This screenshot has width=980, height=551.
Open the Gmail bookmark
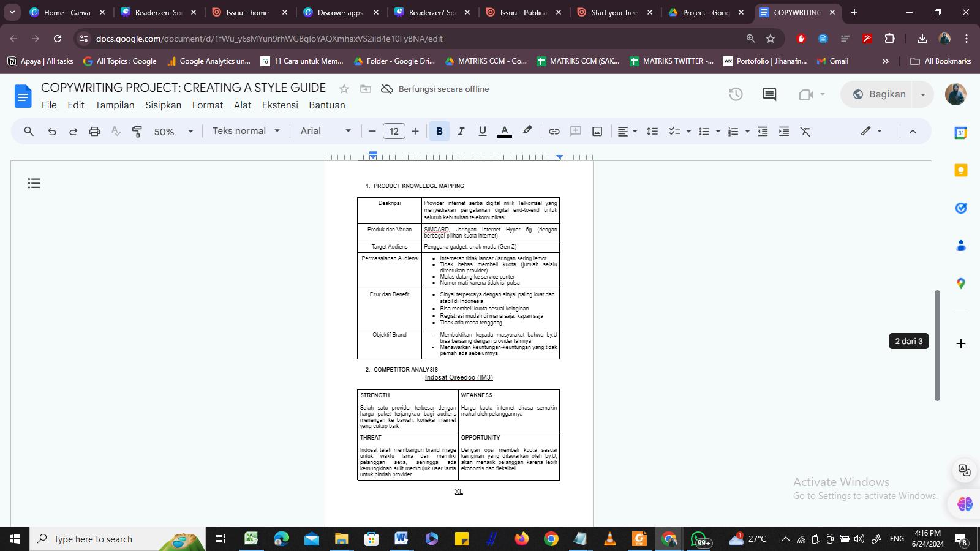[x=833, y=61]
